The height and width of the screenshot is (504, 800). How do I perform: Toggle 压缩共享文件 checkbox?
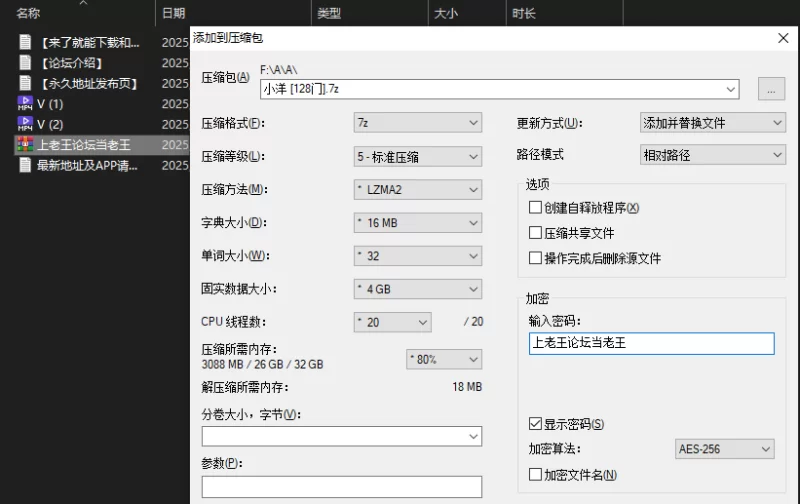[x=535, y=233]
